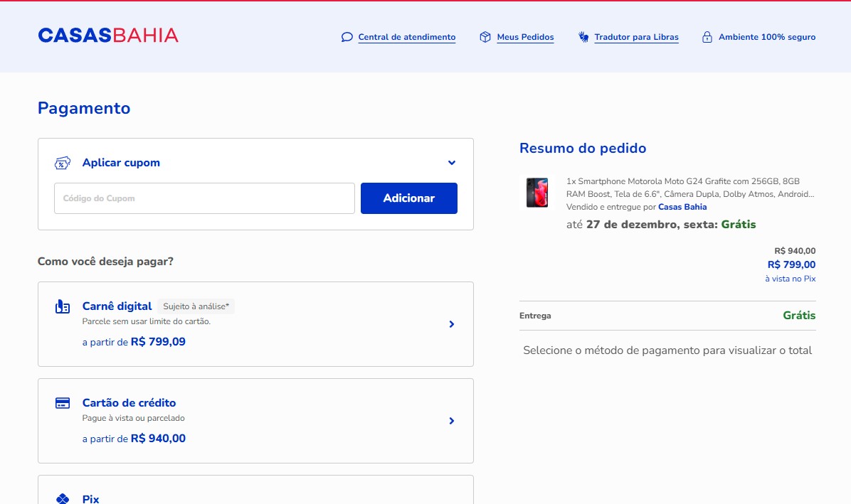Open Tradutor para Libras link
The width and height of the screenshot is (851, 504).
click(x=636, y=37)
